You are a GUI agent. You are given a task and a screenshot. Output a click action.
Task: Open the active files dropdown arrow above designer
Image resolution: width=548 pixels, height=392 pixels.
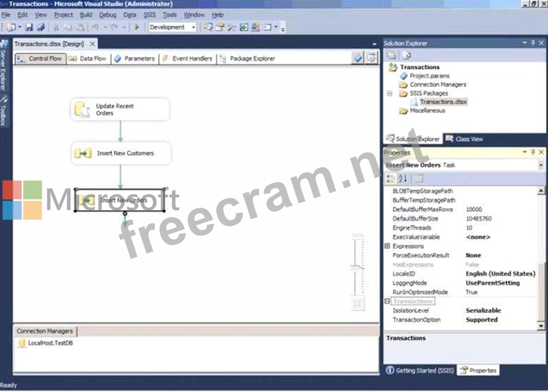click(375, 44)
